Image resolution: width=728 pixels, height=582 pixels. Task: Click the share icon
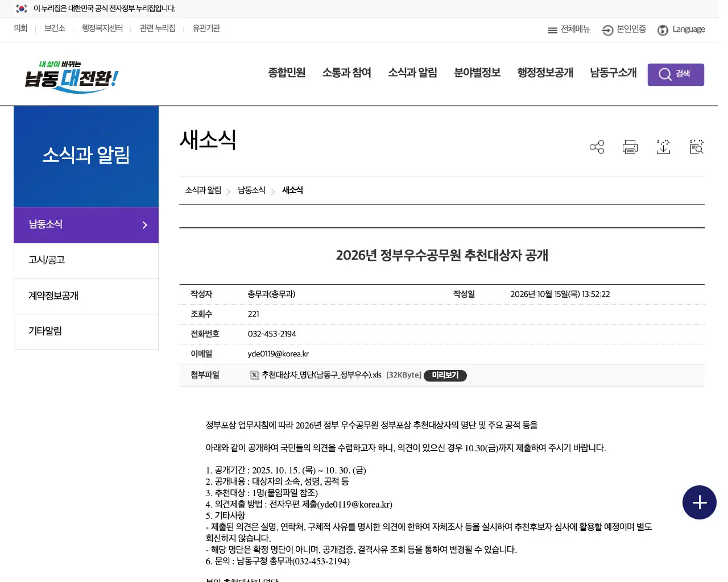click(597, 147)
